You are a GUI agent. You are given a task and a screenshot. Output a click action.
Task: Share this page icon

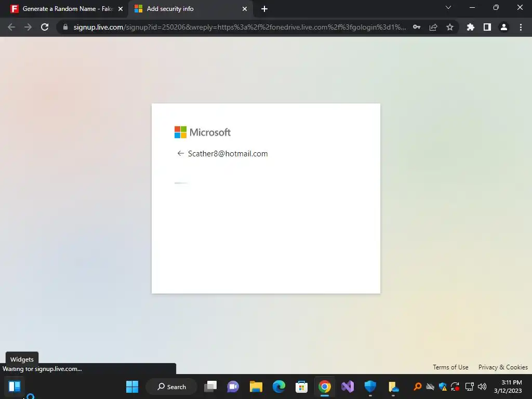(x=433, y=27)
